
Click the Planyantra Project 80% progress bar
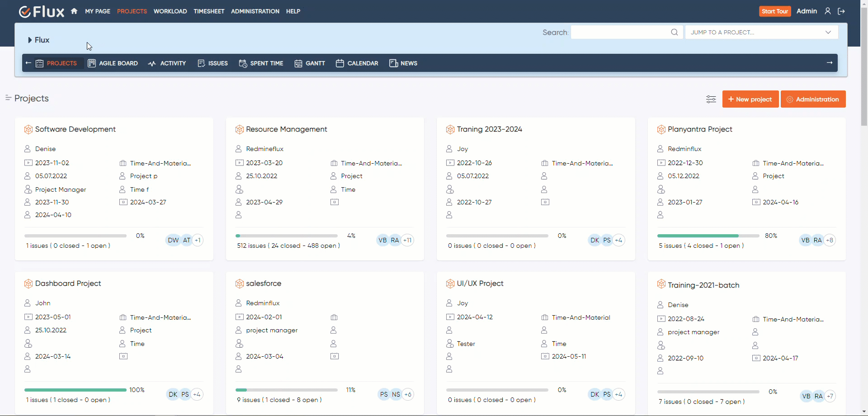pyautogui.click(x=708, y=236)
